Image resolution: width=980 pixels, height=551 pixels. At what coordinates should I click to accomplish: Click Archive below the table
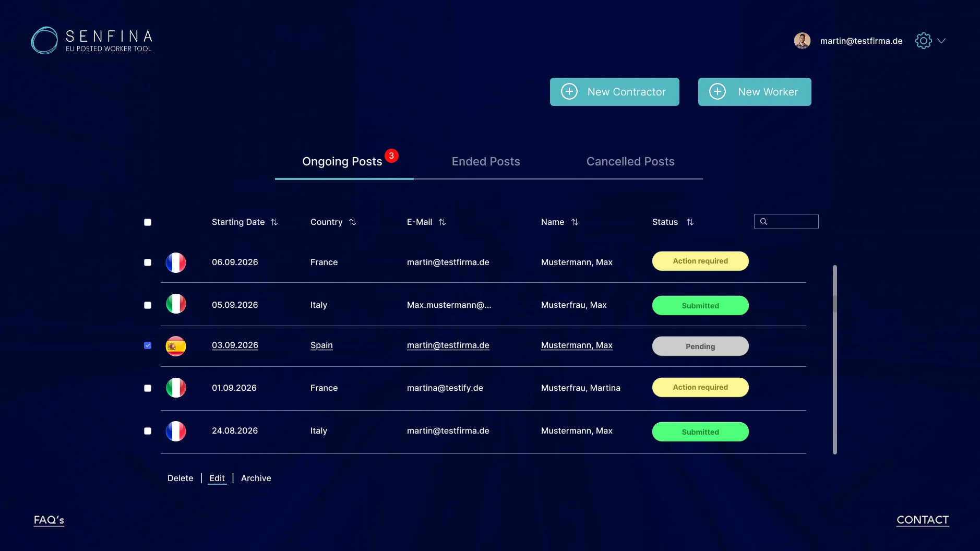256,478
